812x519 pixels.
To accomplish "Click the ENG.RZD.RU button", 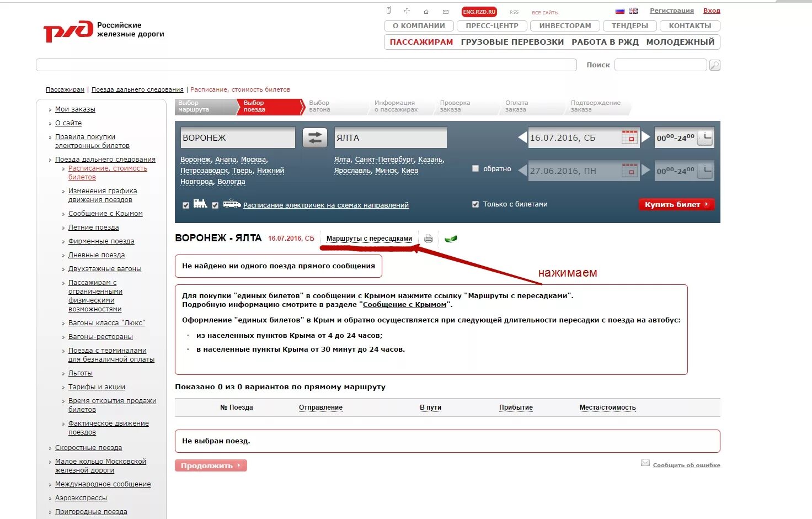I will point(479,12).
